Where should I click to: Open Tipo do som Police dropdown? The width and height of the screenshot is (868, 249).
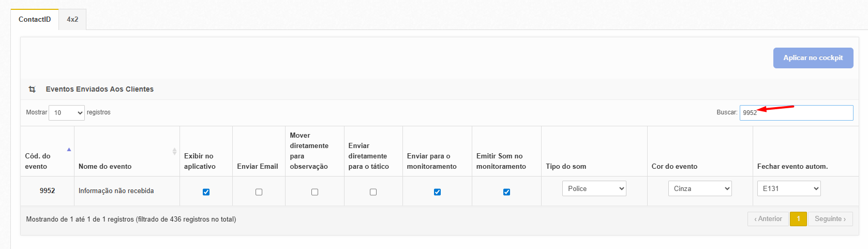coord(594,188)
